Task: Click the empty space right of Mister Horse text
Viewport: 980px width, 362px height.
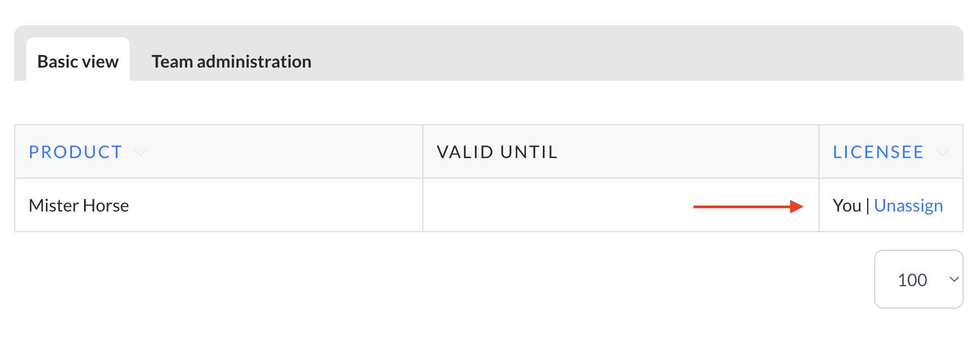Action: click(x=273, y=206)
